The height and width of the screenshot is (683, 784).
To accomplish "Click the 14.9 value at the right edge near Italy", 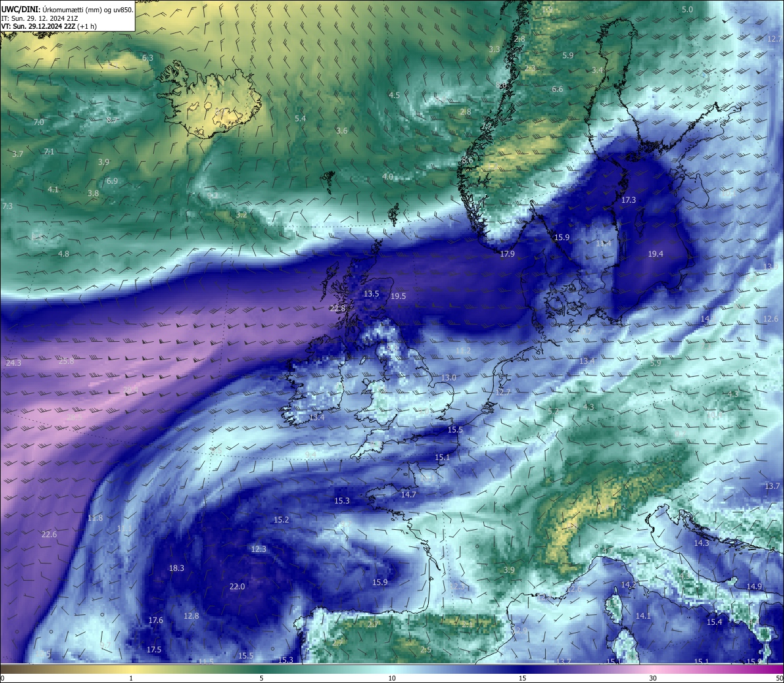I will tap(754, 586).
